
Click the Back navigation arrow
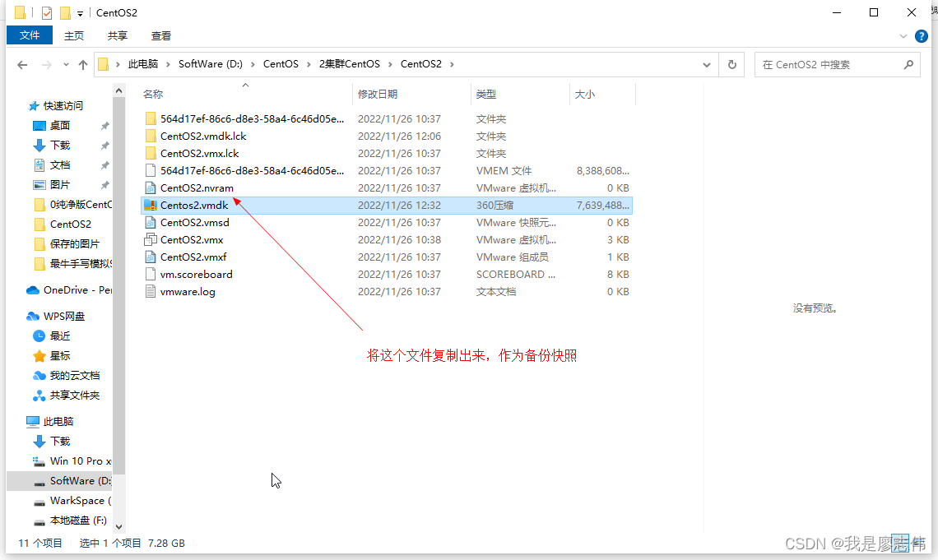click(x=23, y=64)
